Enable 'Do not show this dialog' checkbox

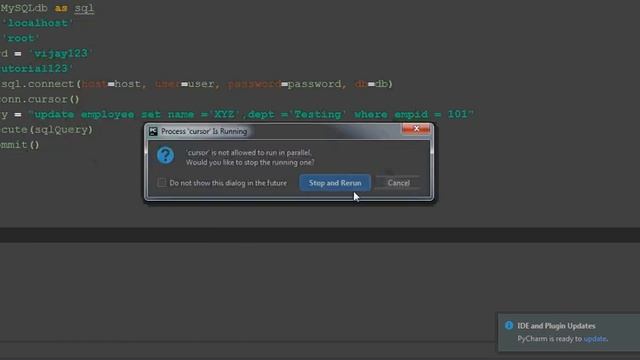[162, 182]
